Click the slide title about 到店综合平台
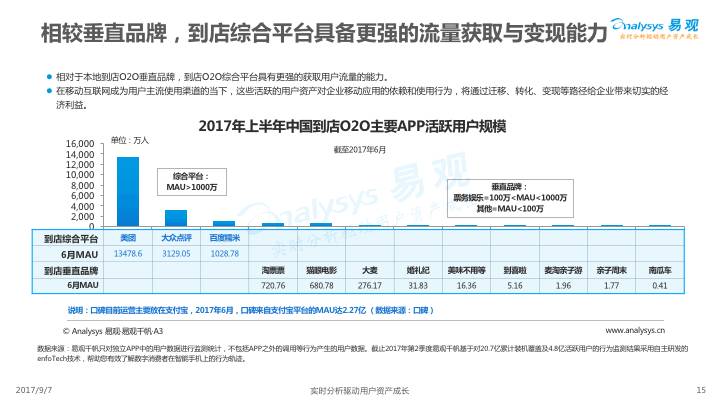 coord(324,33)
